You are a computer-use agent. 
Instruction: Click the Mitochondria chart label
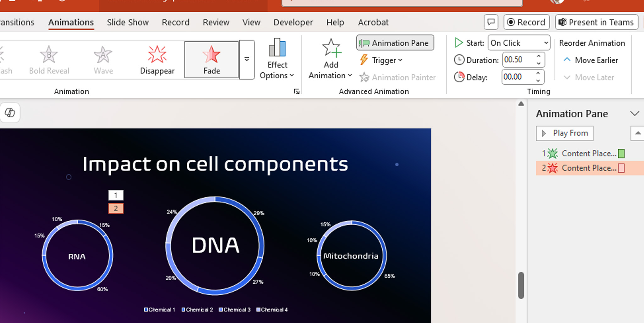pyautogui.click(x=351, y=256)
